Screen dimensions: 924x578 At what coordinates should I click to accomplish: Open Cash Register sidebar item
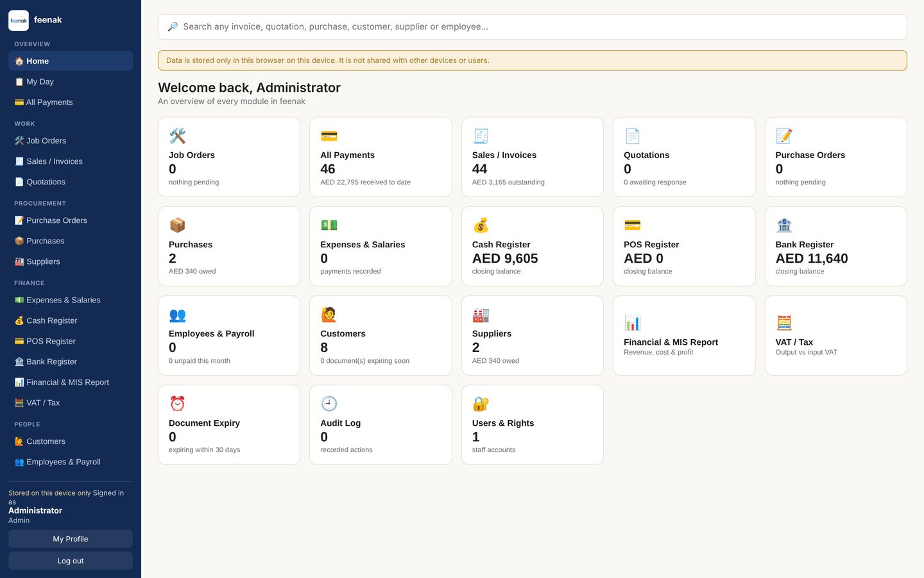71,320
